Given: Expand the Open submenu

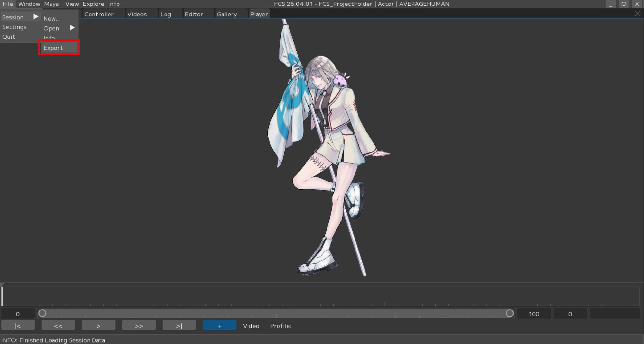Looking at the screenshot, I should click(x=59, y=28).
